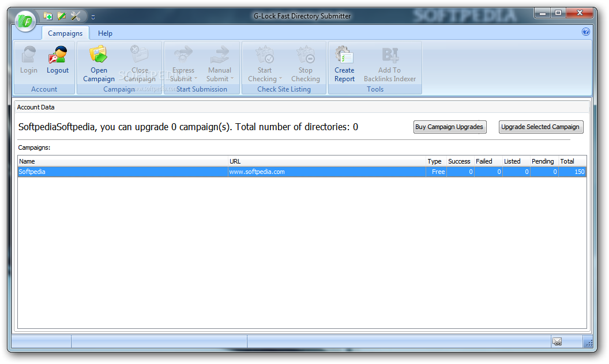609x364 pixels.
Task: Click the Success column header
Action: pos(460,161)
